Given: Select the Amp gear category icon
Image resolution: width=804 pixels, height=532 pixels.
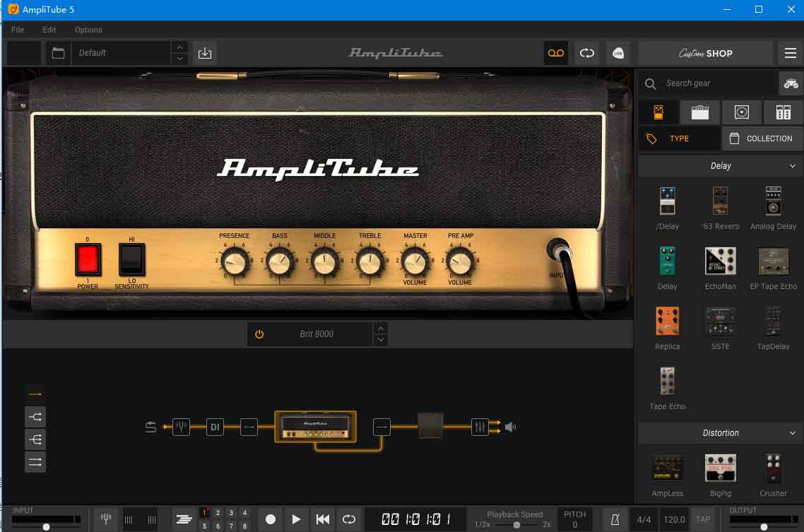Looking at the screenshot, I should 700,112.
